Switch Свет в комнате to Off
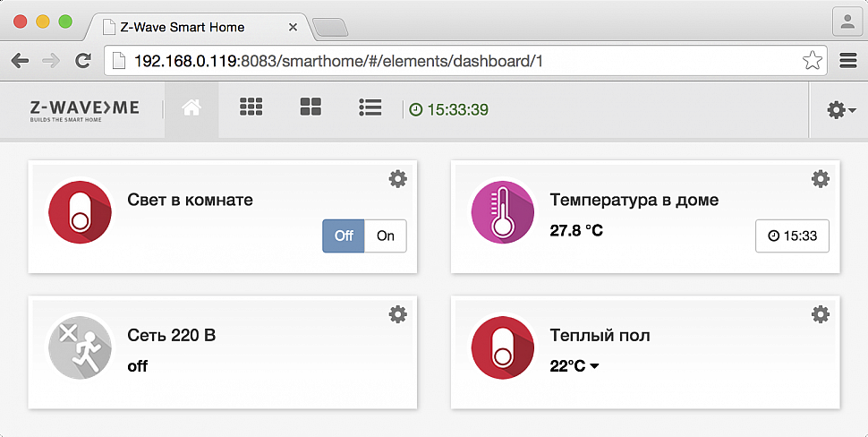This screenshot has width=868, height=437. pos(344,236)
